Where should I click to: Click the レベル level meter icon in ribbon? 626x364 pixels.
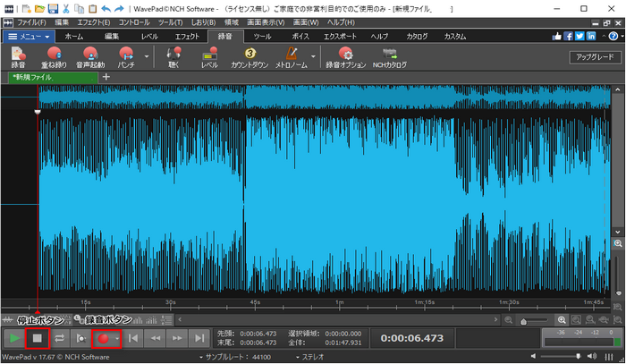[x=209, y=55]
